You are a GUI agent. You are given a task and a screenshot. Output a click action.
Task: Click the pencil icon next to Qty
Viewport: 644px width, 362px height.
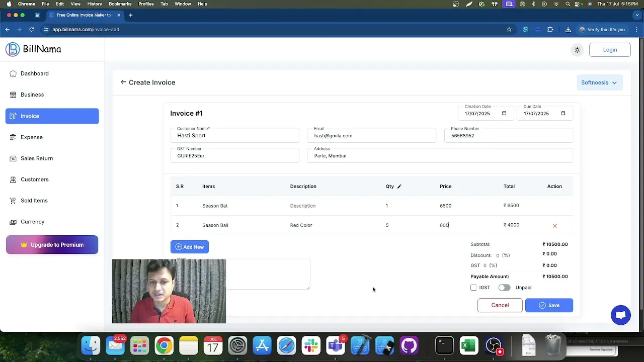[x=399, y=187]
